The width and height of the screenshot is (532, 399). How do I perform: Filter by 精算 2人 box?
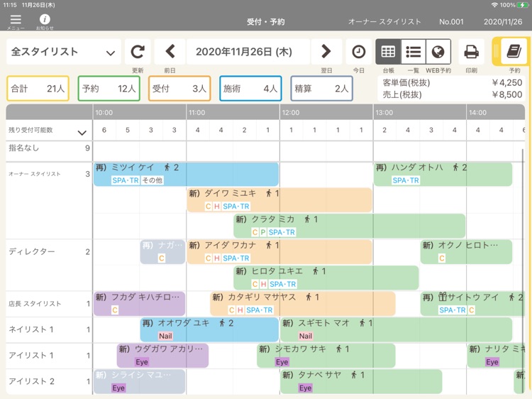(321, 89)
